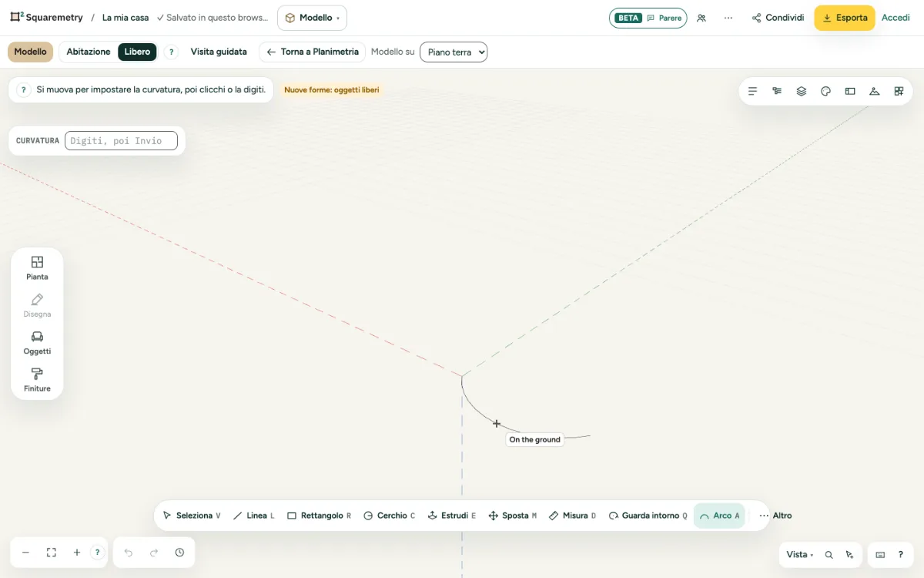Toggle the cursor-plus snapping icon
This screenshot has height=578, width=924.
point(849,555)
